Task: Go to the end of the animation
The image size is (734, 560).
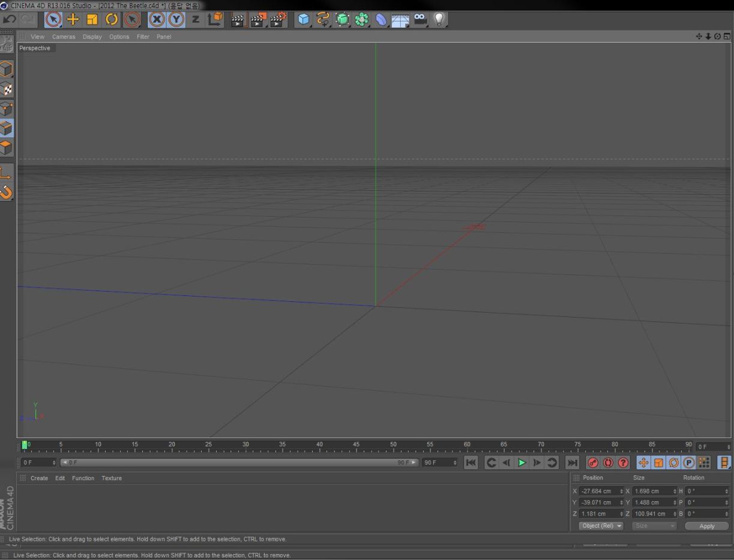Action: [573, 463]
